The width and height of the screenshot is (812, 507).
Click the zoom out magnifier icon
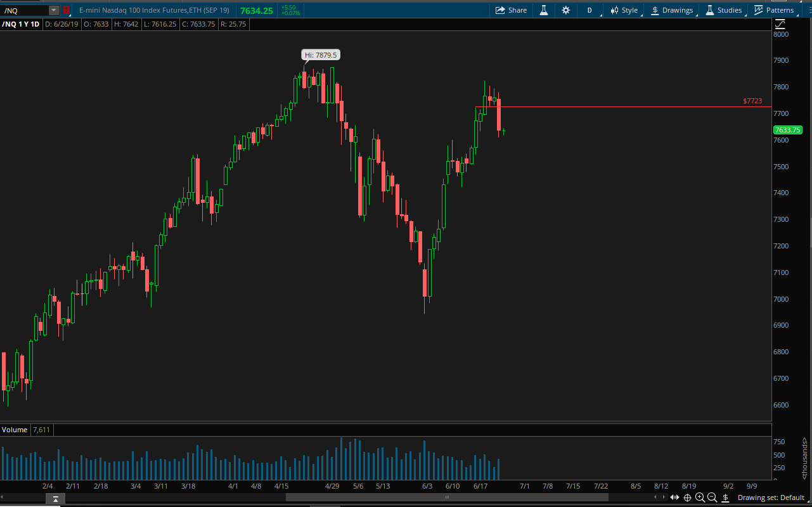712,497
